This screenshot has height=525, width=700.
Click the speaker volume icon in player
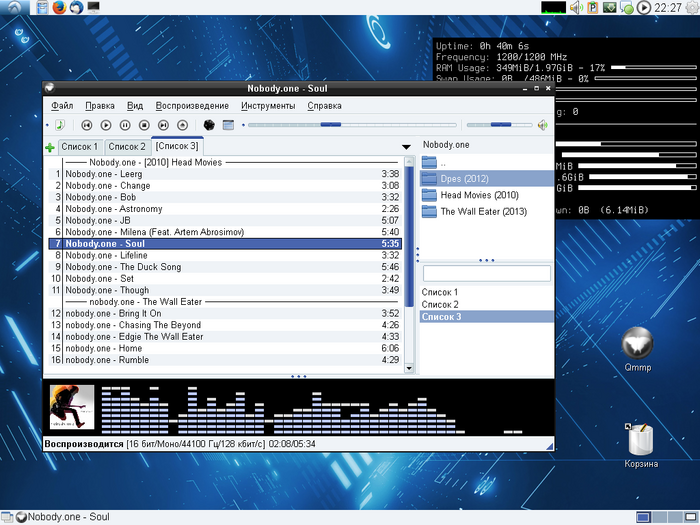pos(543,125)
